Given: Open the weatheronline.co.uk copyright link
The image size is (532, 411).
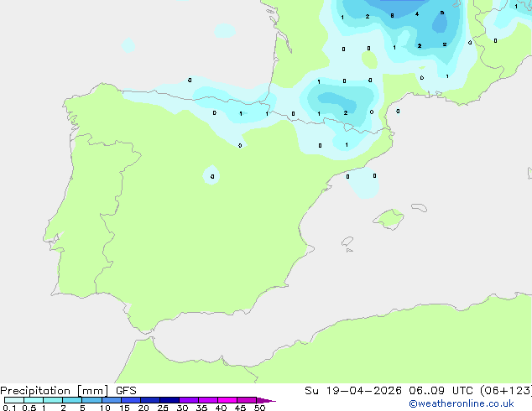Looking at the screenshot, I should point(462,403).
